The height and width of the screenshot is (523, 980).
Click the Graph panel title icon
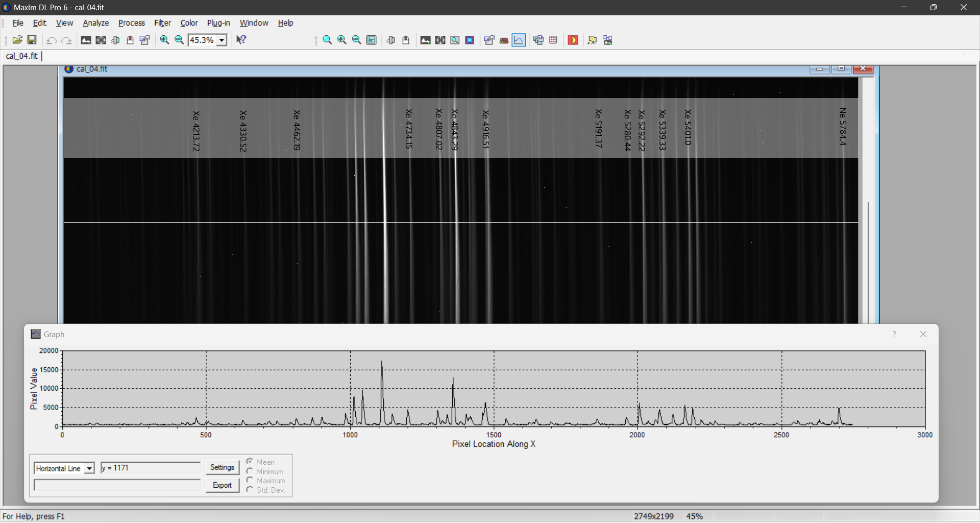click(36, 334)
